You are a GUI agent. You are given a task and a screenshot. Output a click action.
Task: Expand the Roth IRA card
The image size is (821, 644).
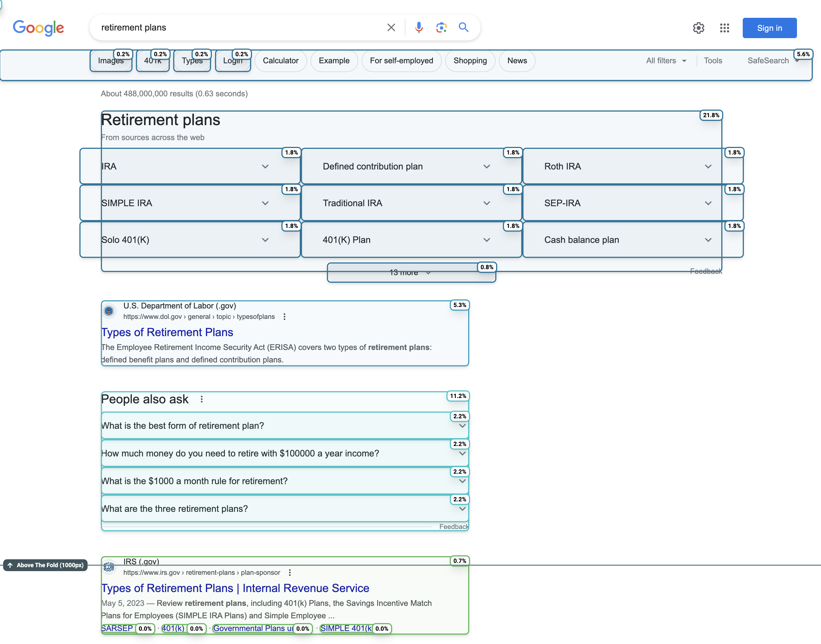[x=633, y=166]
